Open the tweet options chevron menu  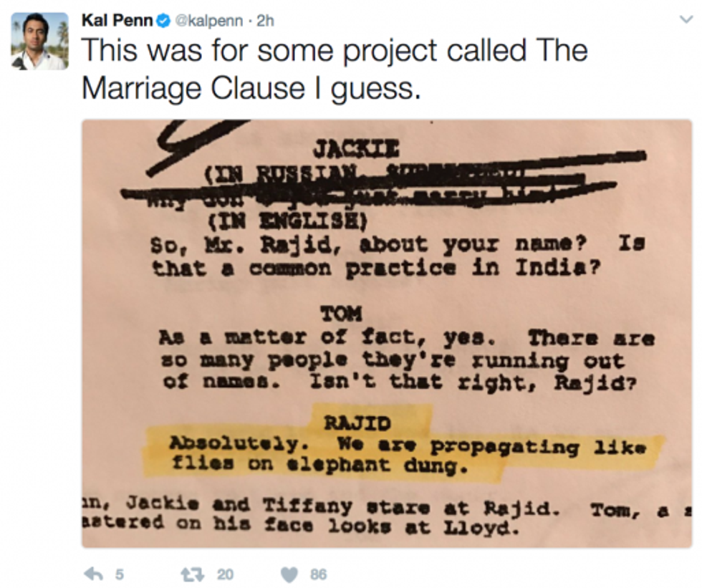click(x=686, y=19)
